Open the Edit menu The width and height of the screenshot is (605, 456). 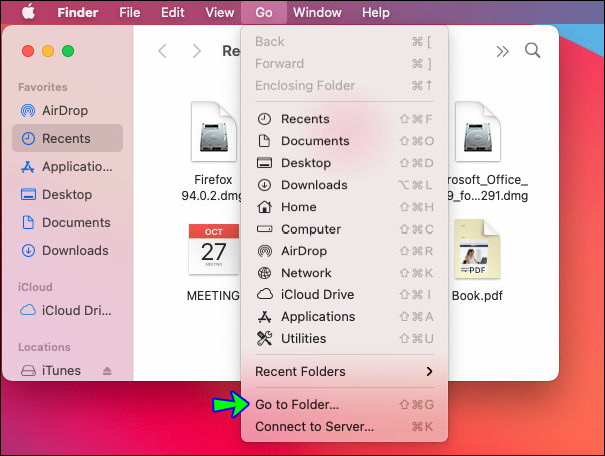point(172,12)
